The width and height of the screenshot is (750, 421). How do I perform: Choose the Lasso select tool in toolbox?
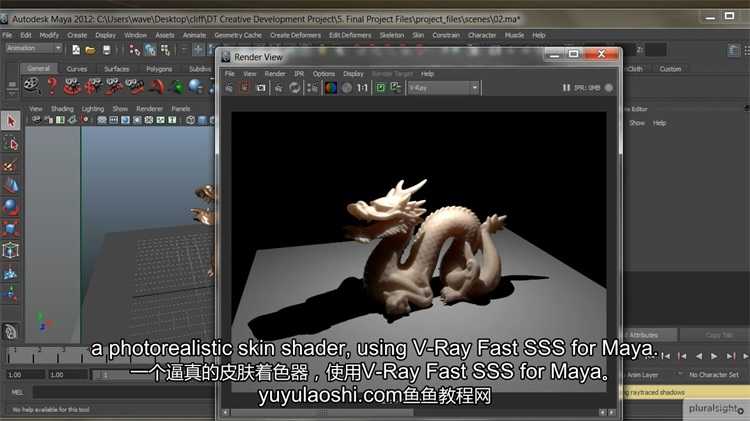coord(11,143)
